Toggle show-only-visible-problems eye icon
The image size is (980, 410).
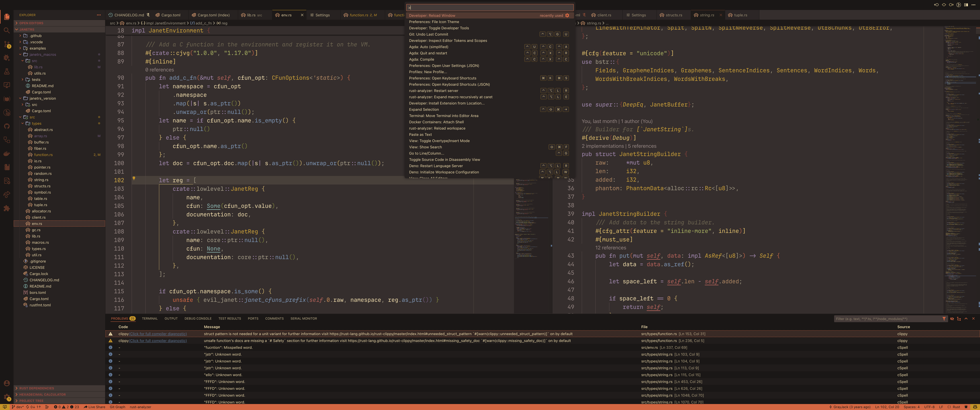point(952,319)
